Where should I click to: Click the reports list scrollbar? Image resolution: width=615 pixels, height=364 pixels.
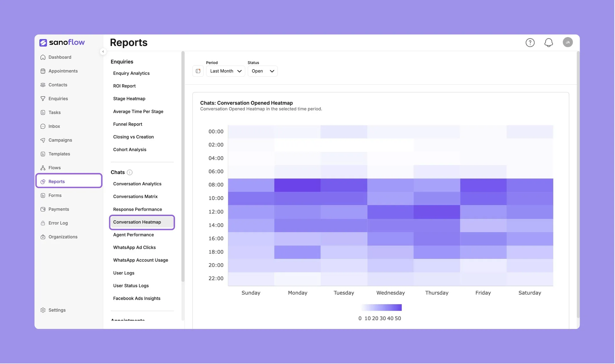pos(183,167)
